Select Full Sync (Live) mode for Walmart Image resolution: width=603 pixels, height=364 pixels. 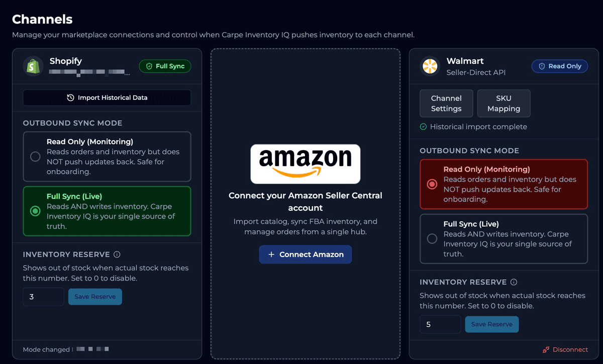(x=504, y=239)
